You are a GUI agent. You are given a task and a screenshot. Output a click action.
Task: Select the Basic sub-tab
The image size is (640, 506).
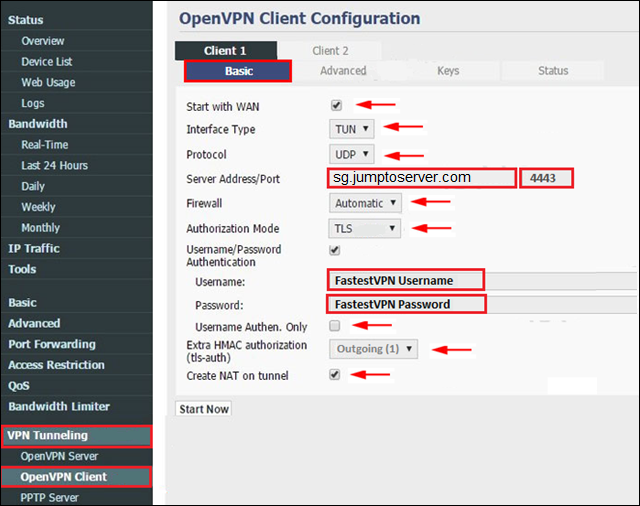[x=238, y=71]
